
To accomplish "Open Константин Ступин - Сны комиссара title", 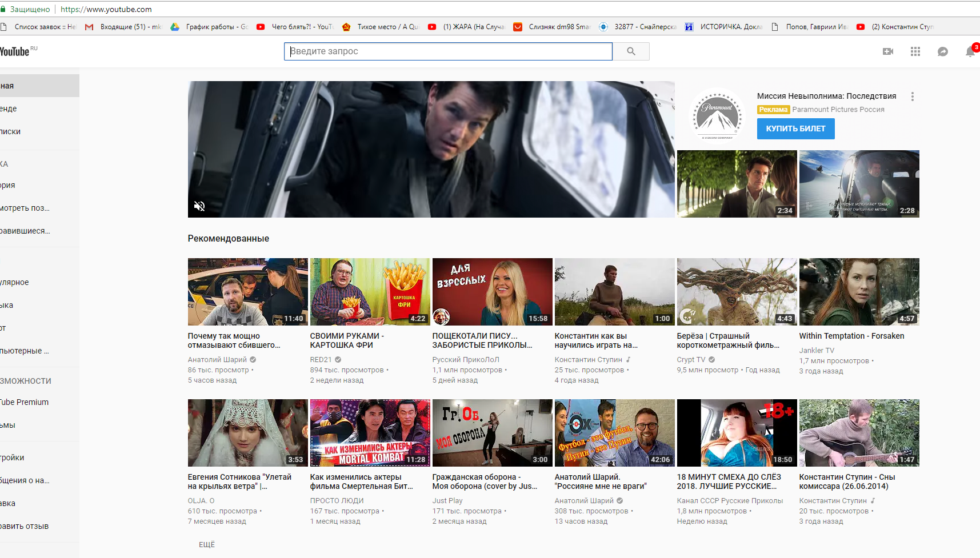I will pos(847,481).
